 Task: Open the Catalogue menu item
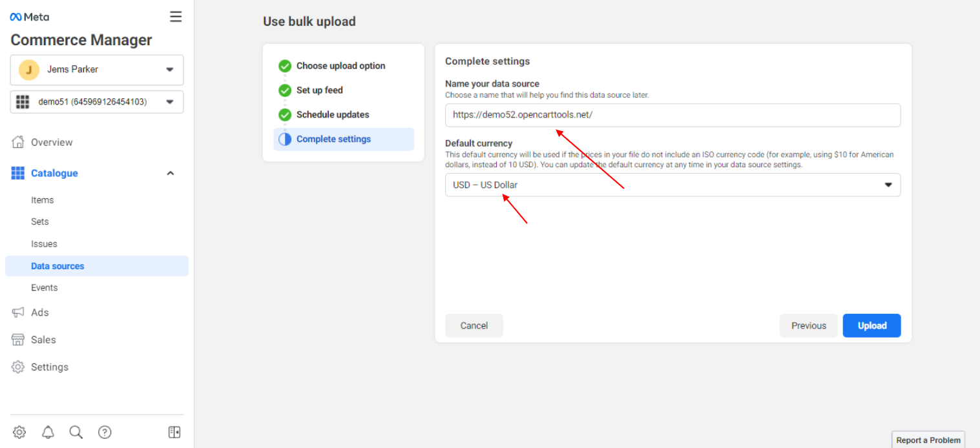click(54, 173)
